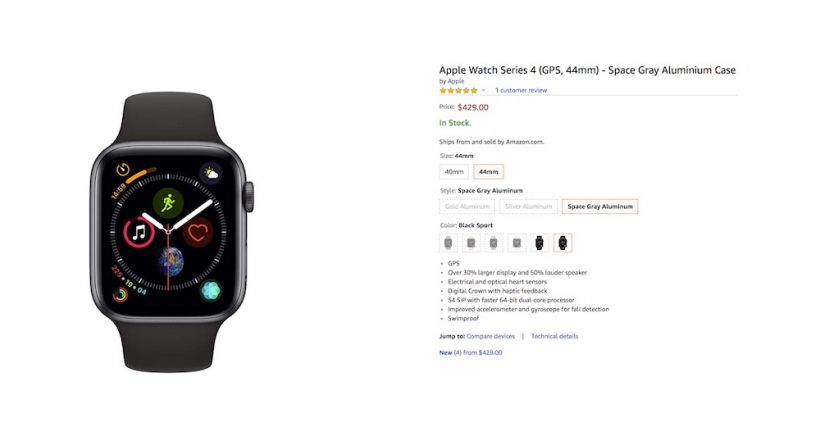Jump to Technical details section

point(555,336)
